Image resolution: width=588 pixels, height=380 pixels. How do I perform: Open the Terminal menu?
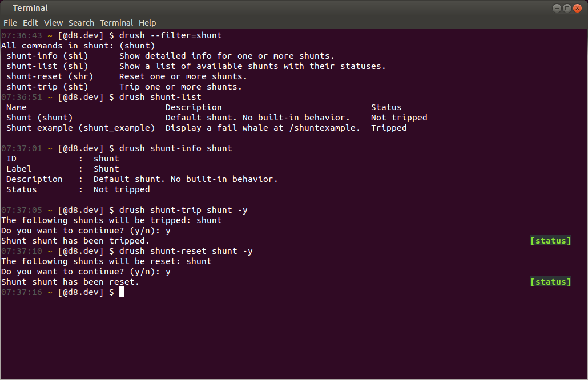pyautogui.click(x=116, y=23)
